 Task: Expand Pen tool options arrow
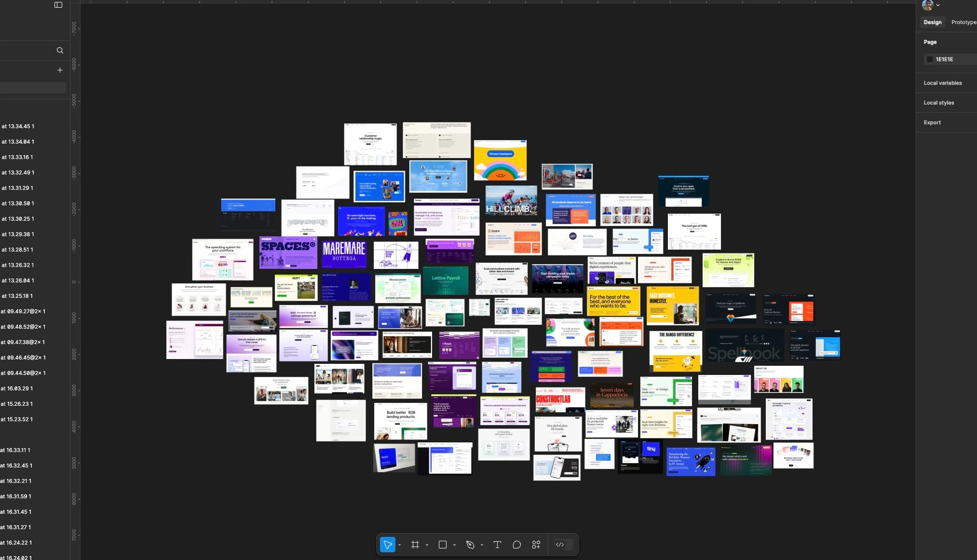click(482, 545)
